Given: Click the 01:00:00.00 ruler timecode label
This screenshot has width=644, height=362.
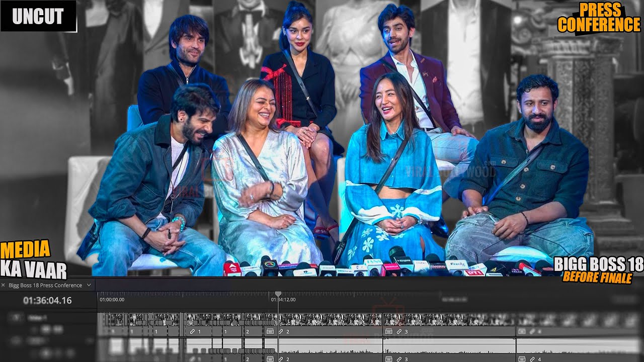Looking at the screenshot, I should click(x=112, y=300).
